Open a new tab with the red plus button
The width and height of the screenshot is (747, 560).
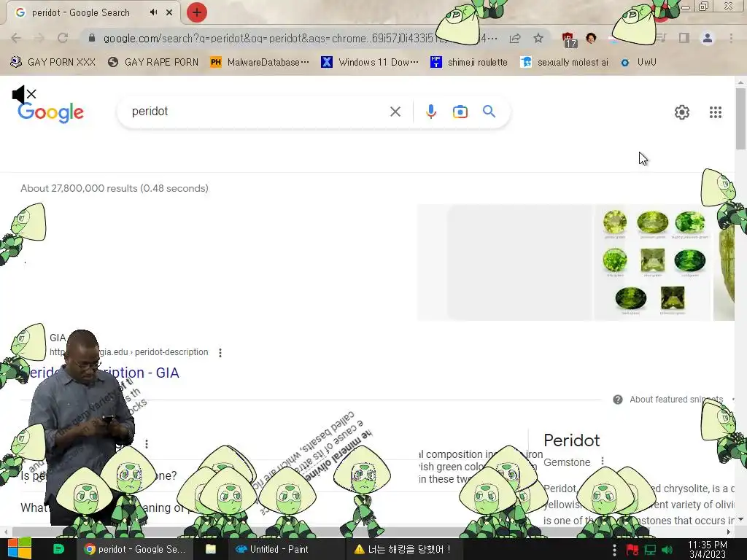[x=197, y=12]
